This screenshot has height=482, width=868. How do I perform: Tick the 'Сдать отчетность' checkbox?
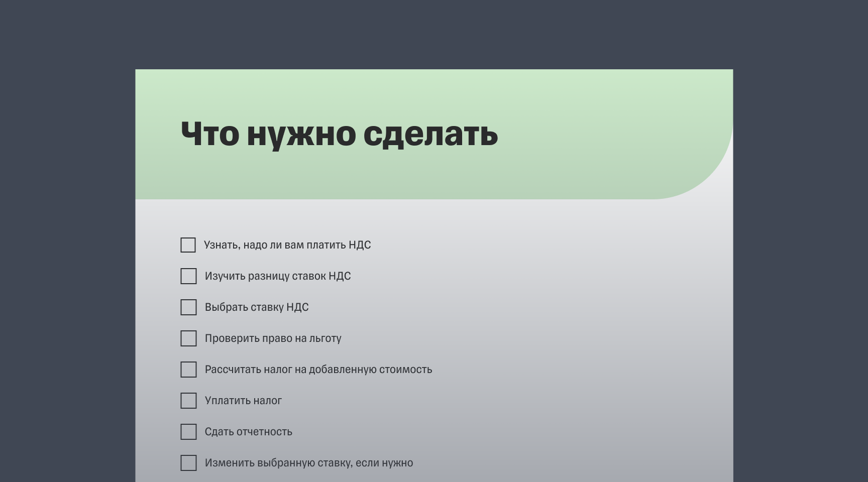pos(188,431)
